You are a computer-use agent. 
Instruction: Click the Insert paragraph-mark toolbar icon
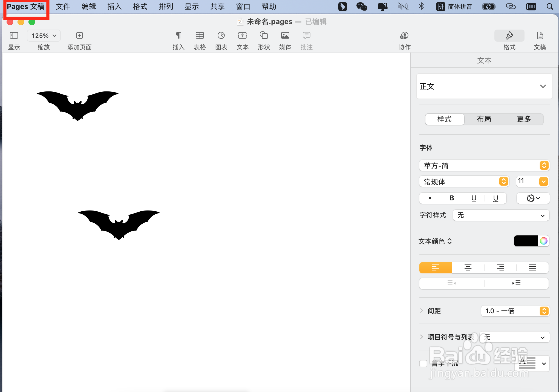(178, 36)
